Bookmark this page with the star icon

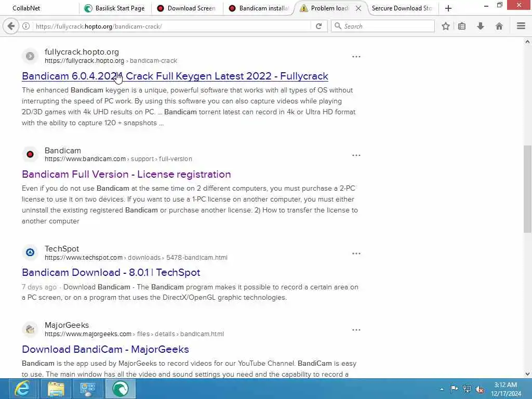445,26
